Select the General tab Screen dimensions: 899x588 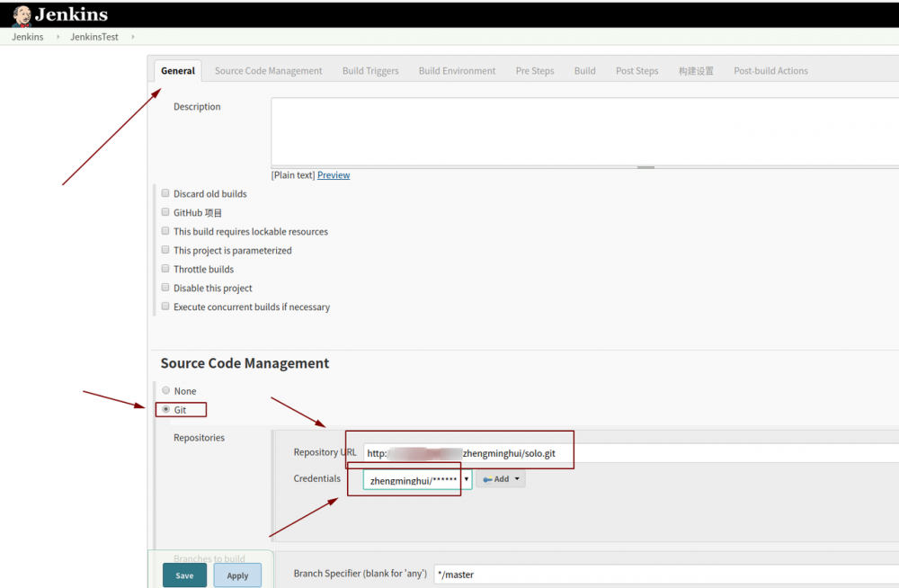tap(178, 70)
